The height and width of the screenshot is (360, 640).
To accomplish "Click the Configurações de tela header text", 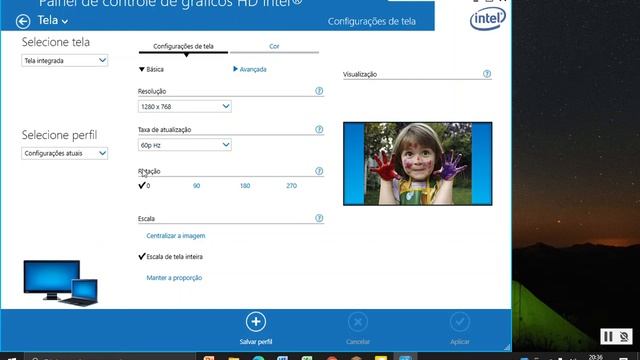I will click(372, 22).
